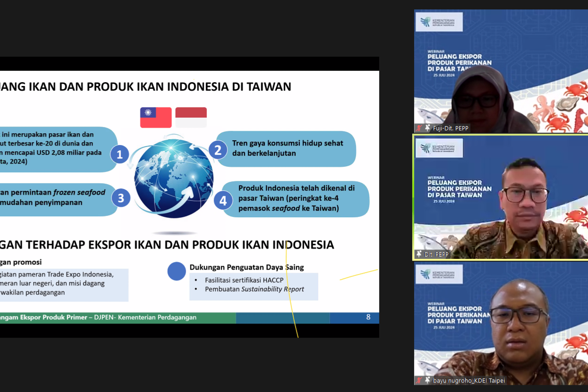Select the Dit. PEPP active speaker video
588x392 pixels.
501,197
